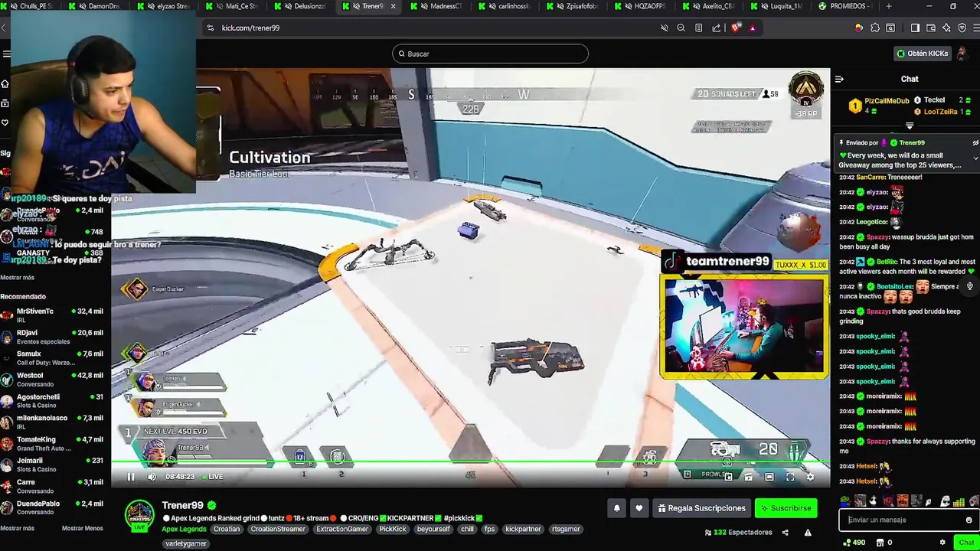Toggle reader mode in address bar
The width and height of the screenshot is (980, 551).
698,28
